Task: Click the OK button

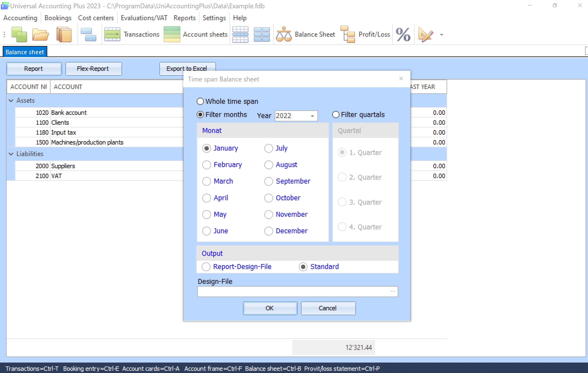Action: 270,308
